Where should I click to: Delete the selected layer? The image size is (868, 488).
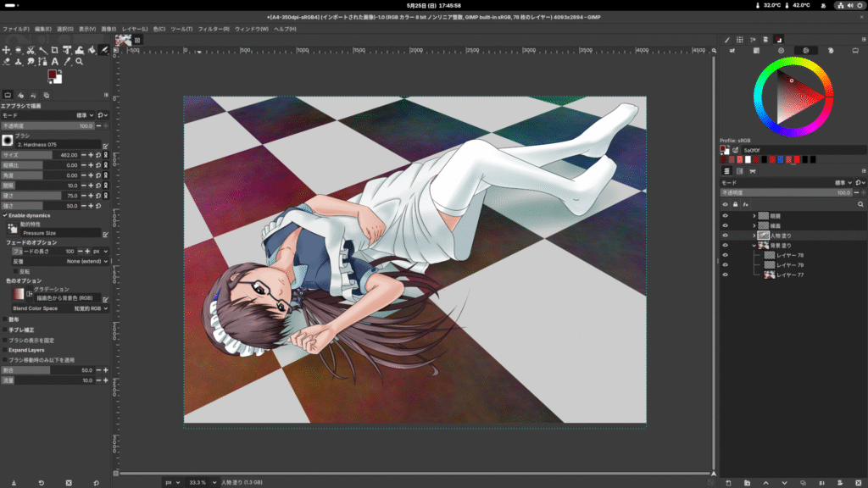859,483
